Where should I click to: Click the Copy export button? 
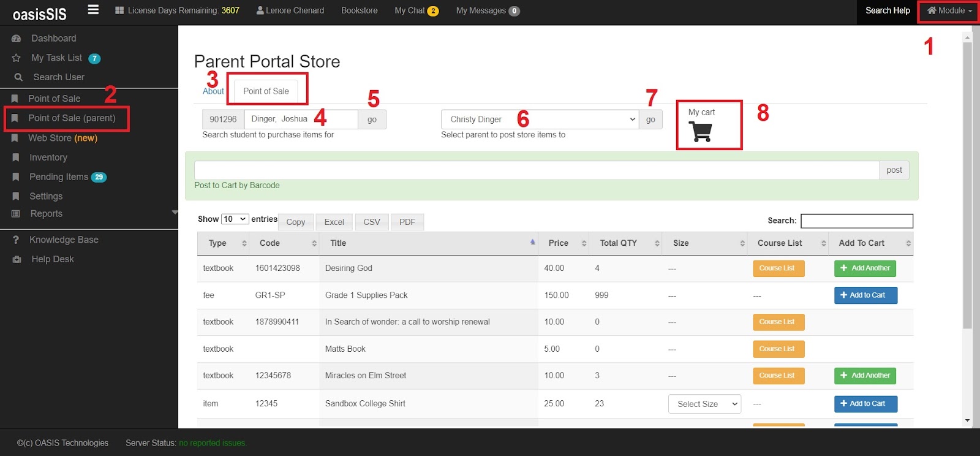click(x=296, y=222)
